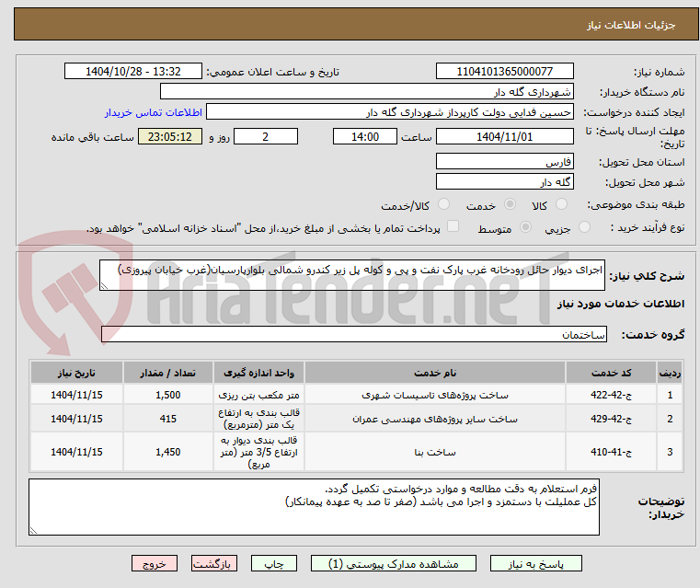Viewport: 700px width, 588px height.
Task: Click the ایجاد کننده درخواست field
Action: pyautogui.click(x=390, y=112)
